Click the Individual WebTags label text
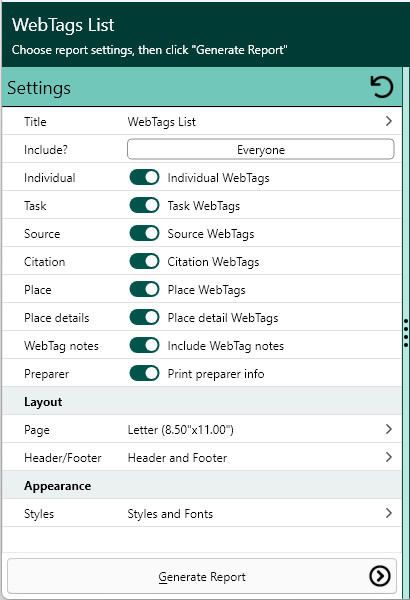 pos(219,178)
